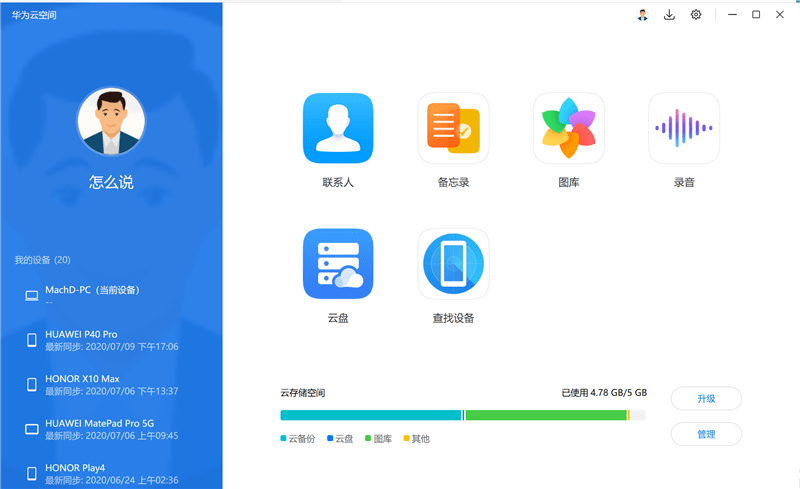
Task: Click the 云盘 legend color swatch
Action: pos(330,438)
